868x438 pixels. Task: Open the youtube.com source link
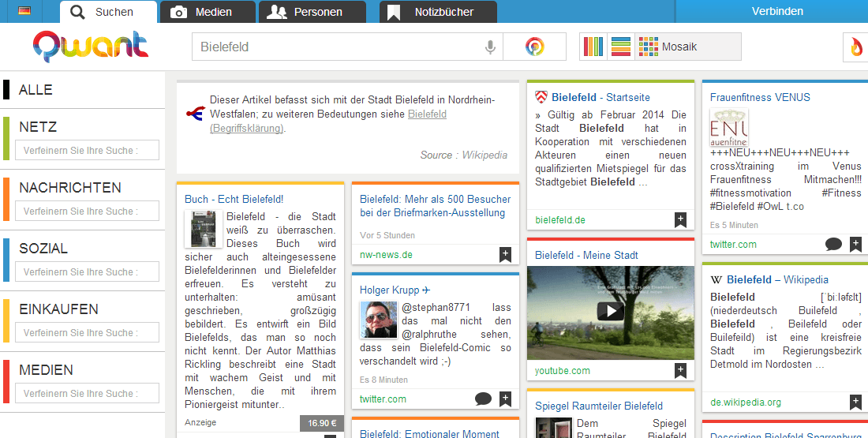coord(563,370)
